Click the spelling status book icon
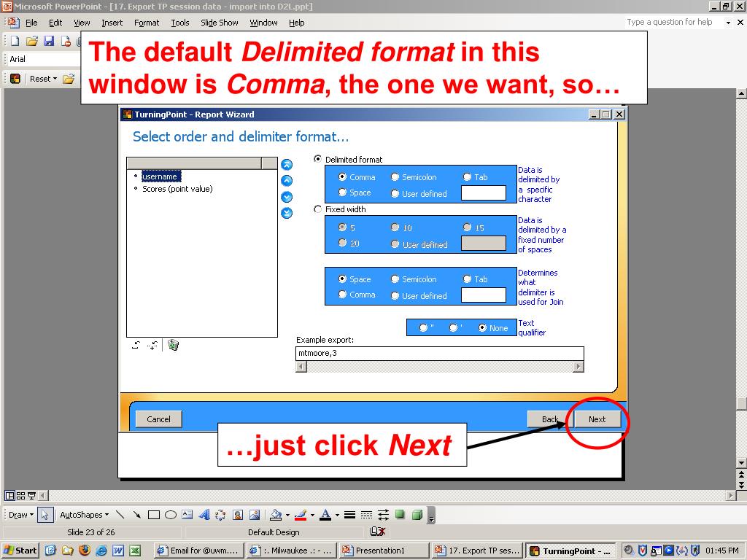The height and width of the screenshot is (560, 747). pyautogui.click(x=377, y=532)
